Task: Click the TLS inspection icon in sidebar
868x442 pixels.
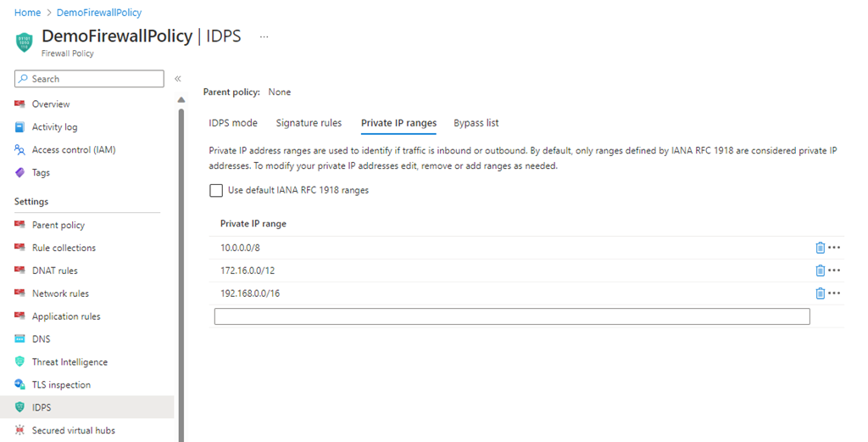Action: coord(20,385)
